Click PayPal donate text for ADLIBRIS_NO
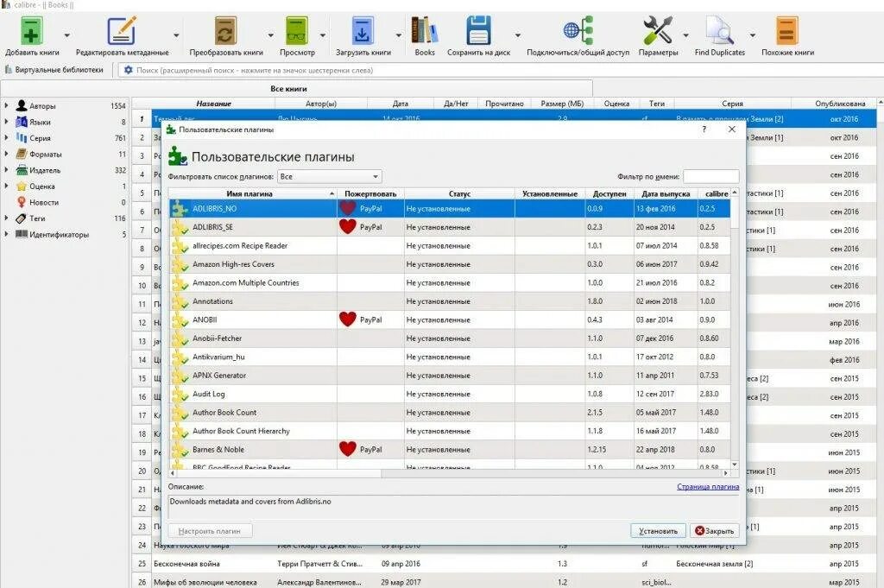884x588 pixels. 370,209
